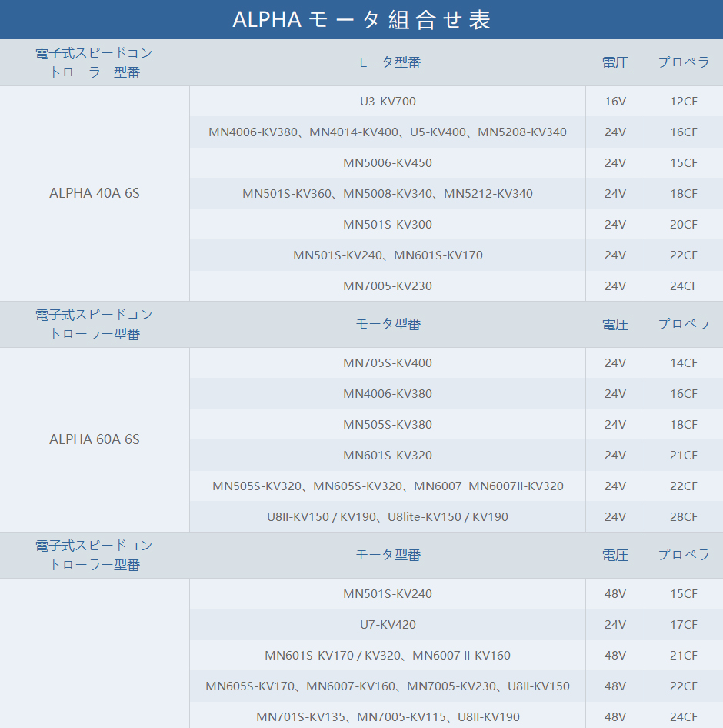Click the U8II-KV150 / KV190 motor row
723x728 pixels.
pos(388,516)
